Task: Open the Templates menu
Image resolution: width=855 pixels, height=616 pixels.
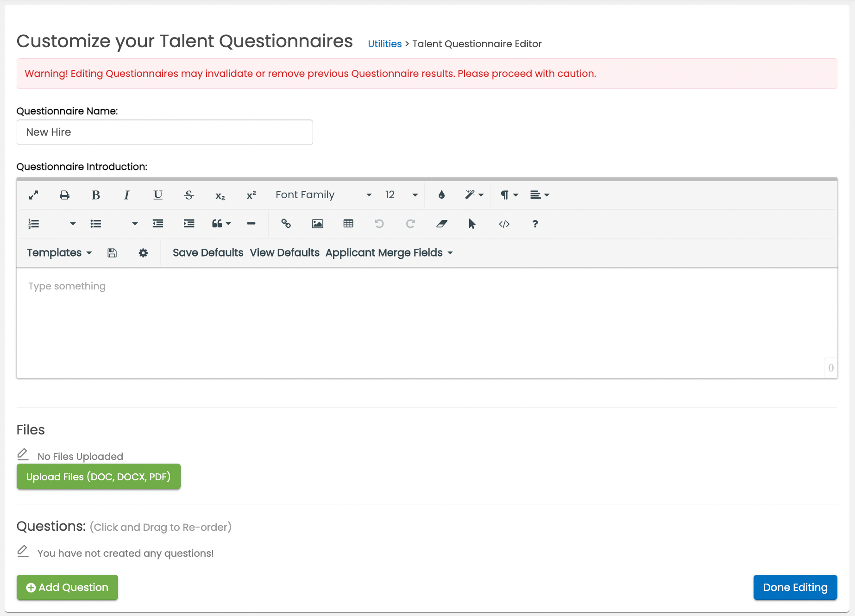Action: [59, 253]
